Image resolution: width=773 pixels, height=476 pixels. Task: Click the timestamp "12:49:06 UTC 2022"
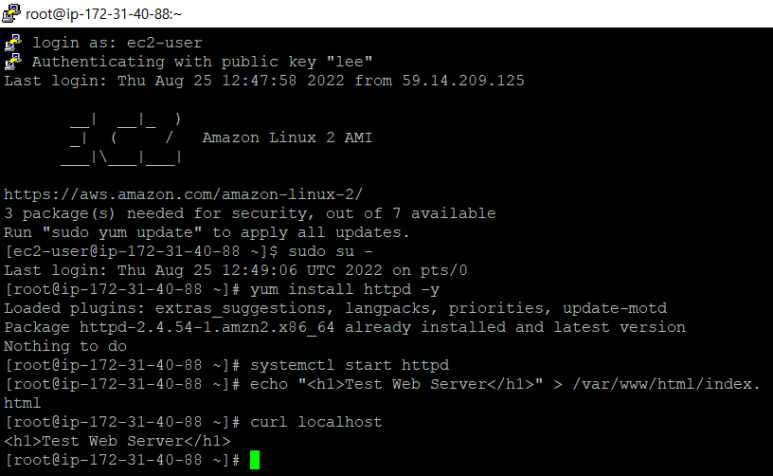(302, 270)
